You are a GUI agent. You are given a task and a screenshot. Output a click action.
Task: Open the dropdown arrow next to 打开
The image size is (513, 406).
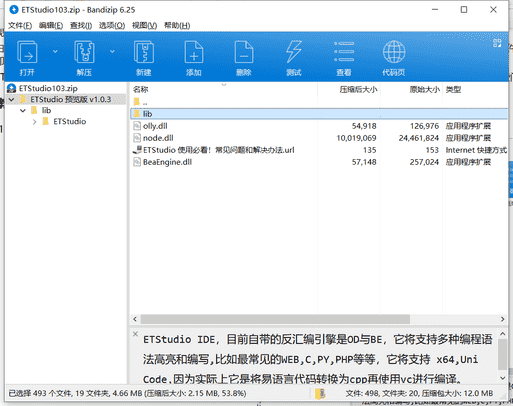click(x=55, y=52)
